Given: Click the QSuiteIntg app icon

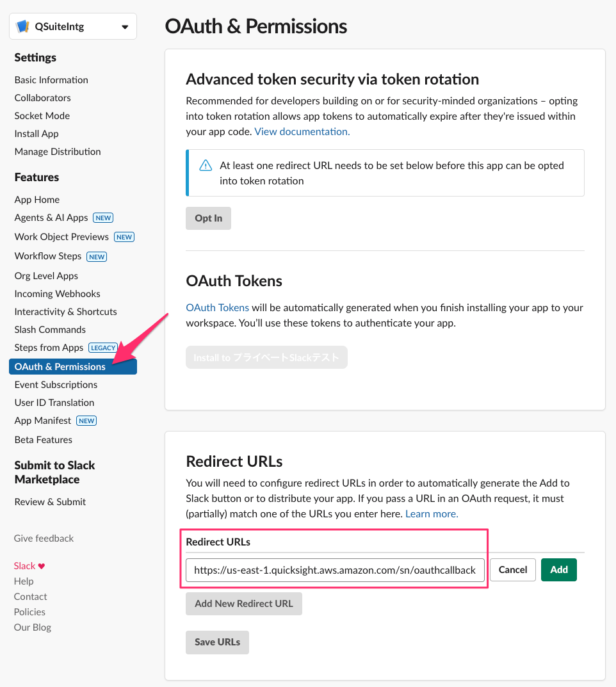Looking at the screenshot, I should (22, 26).
